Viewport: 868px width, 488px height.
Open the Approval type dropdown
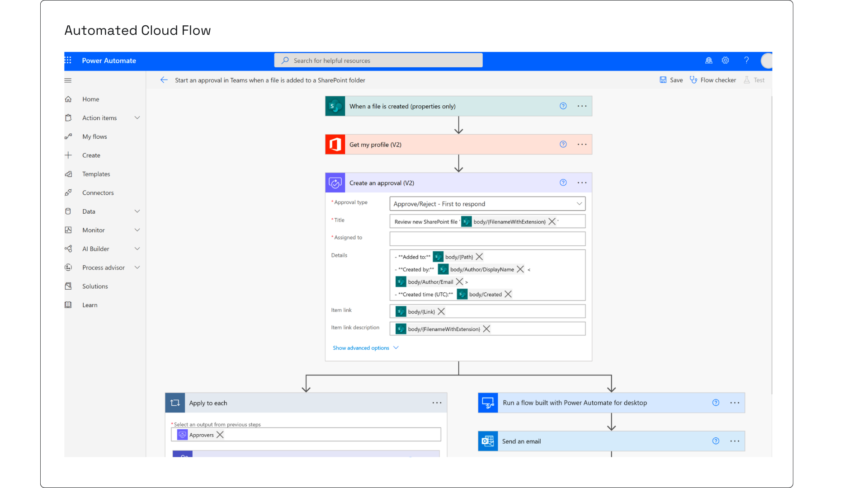click(487, 204)
